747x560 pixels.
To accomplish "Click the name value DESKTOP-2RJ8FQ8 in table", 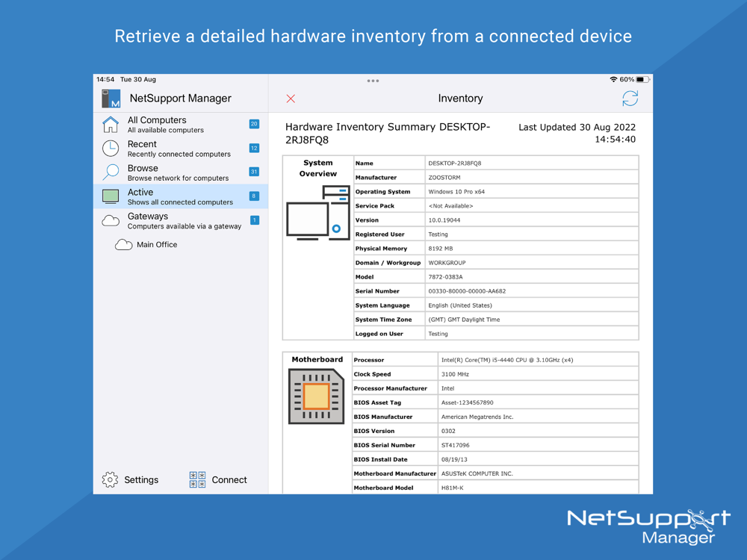I will click(454, 164).
